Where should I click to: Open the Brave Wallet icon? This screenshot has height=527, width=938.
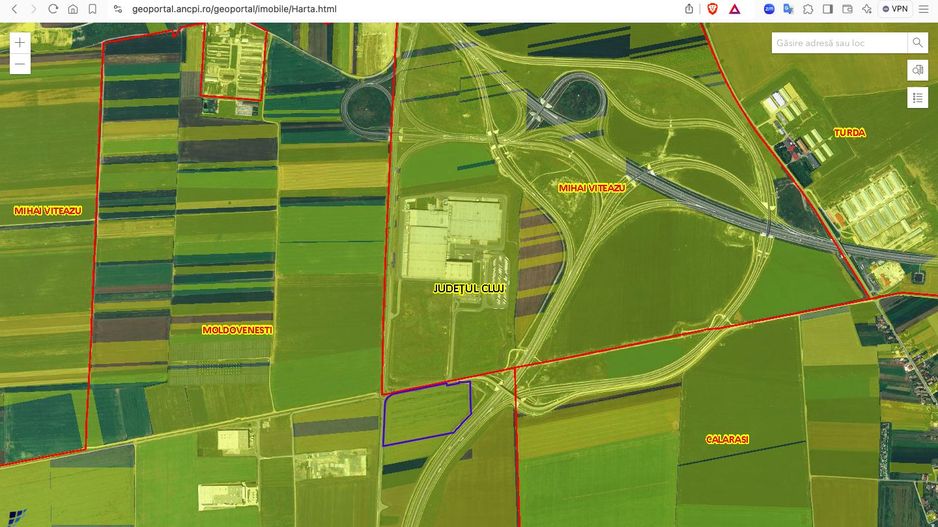tap(847, 9)
